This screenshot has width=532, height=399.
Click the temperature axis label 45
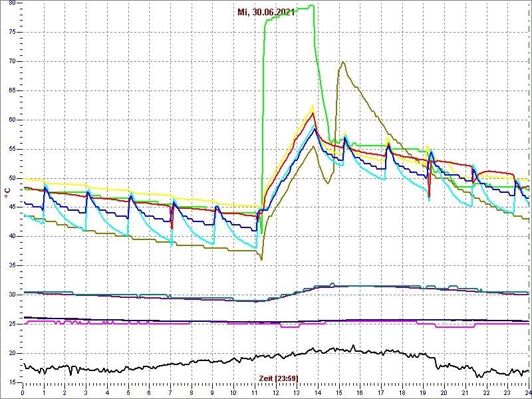coord(11,207)
